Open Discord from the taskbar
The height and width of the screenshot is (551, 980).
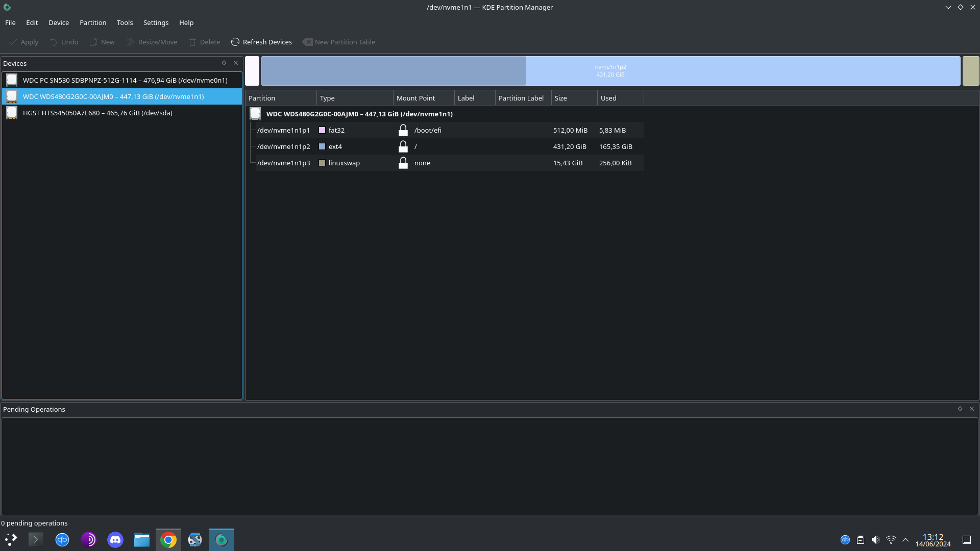coord(115,540)
